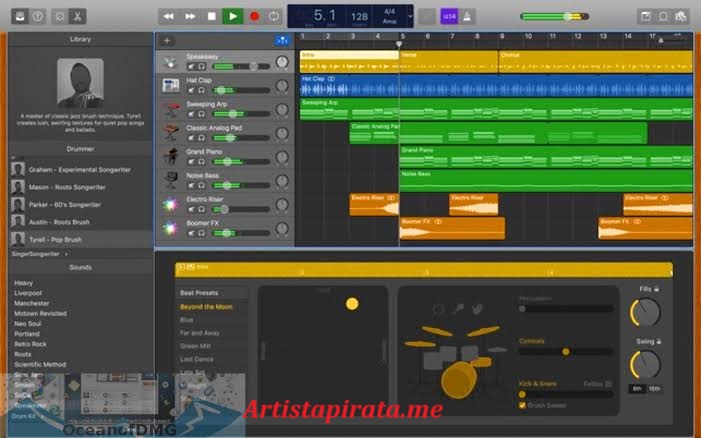This screenshot has height=438, width=701.
Task: Toggle the Metronome
Action: (x=467, y=17)
